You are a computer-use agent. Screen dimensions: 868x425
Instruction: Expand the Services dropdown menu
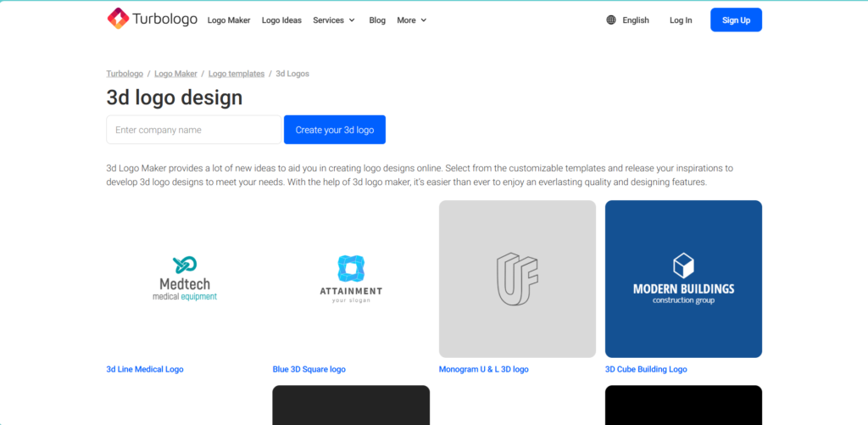[333, 20]
